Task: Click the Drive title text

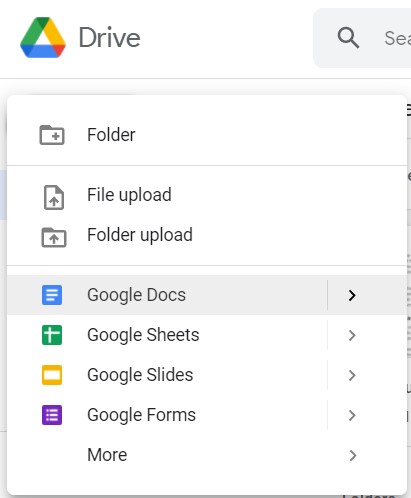Action: (109, 38)
